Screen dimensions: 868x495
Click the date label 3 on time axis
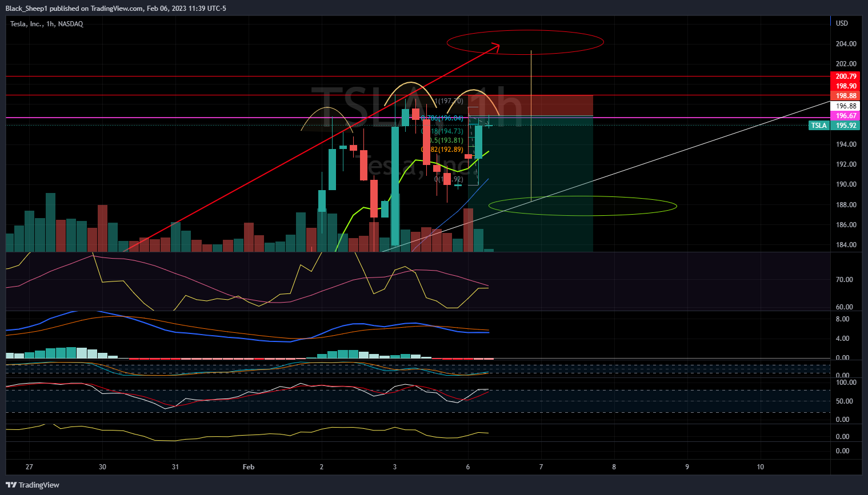[x=395, y=467]
